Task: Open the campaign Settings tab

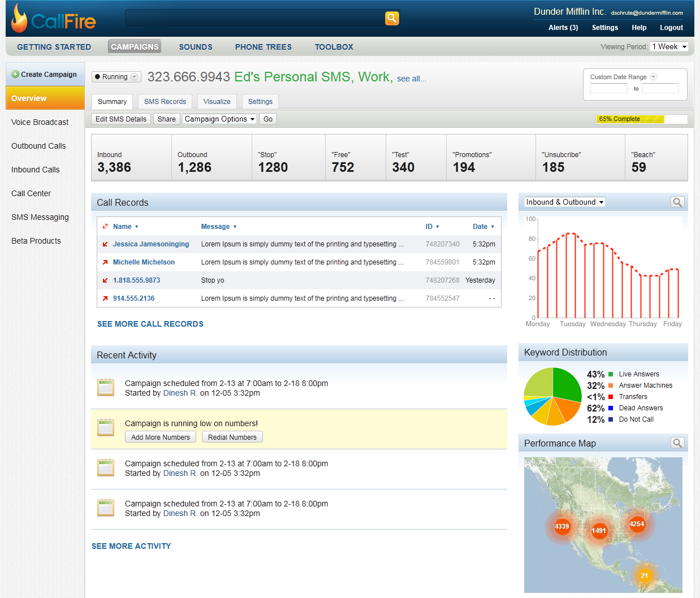Action: [x=260, y=102]
